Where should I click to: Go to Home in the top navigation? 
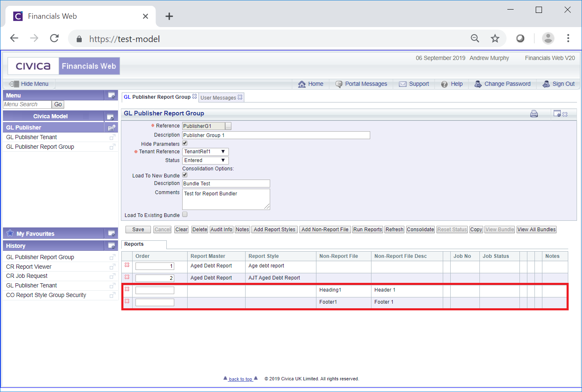pyautogui.click(x=311, y=84)
